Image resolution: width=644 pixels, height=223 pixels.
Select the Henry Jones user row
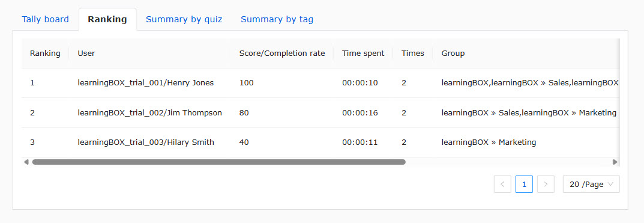(320, 83)
